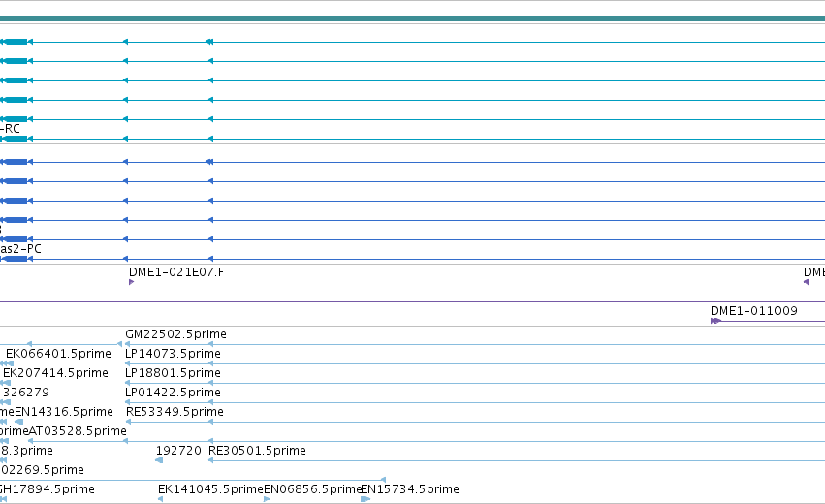The height and width of the screenshot is (504, 825).
Task: Select the RE53349.5prime label
Action: pos(175,411)
